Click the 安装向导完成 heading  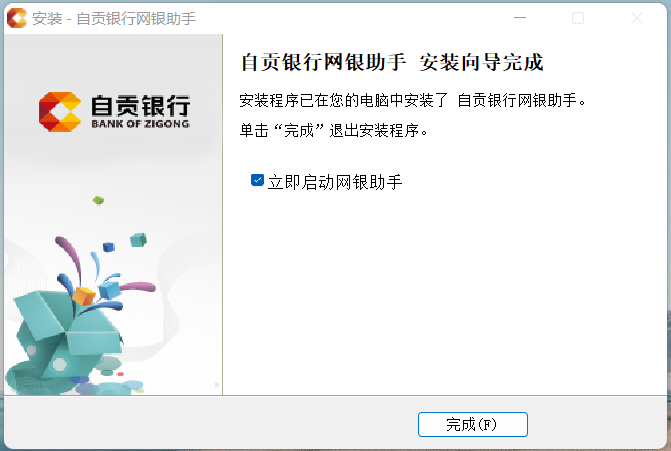pyautogui.click(x=481, y=62)
